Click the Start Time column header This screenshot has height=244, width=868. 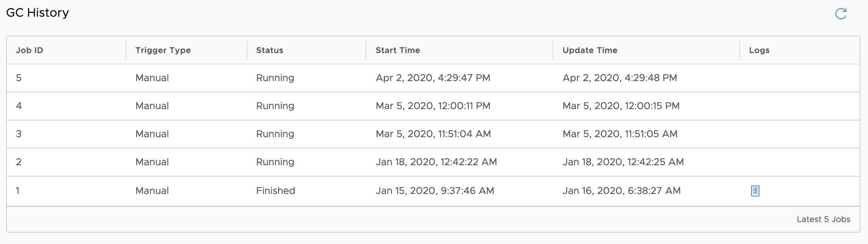[x=398, y=50]
